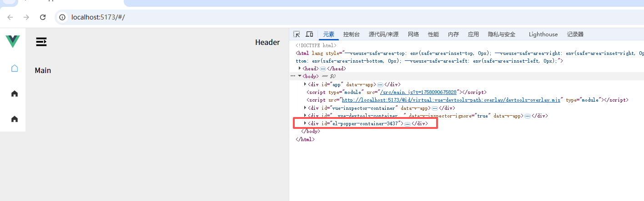Open the Lighthouse tab
Image resolution: width=644 pixels, height=201 pixels.
point(543,34)
